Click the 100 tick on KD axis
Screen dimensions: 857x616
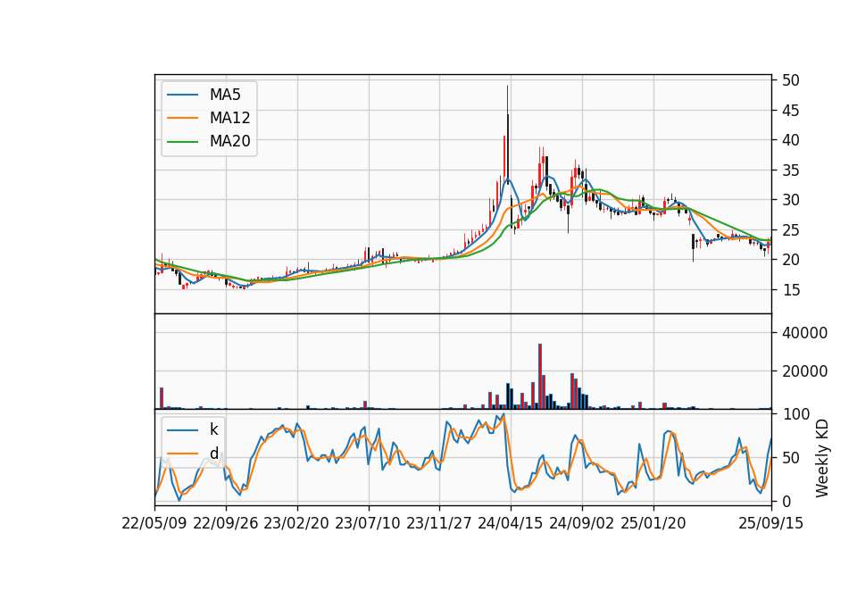tap(795, 414)
